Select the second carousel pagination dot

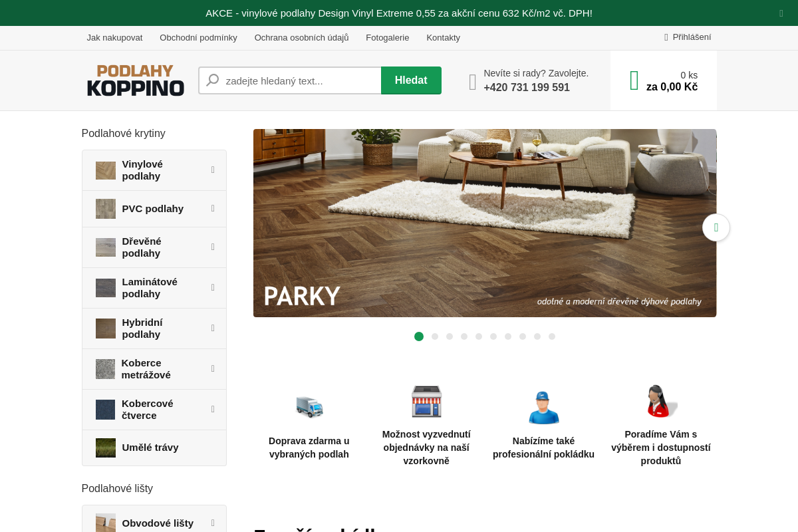pos(435,336)
